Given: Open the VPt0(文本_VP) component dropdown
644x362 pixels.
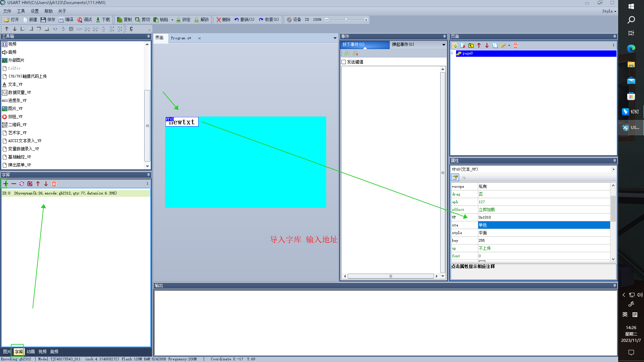Looking at the screenshot, I should pos(613,169).
